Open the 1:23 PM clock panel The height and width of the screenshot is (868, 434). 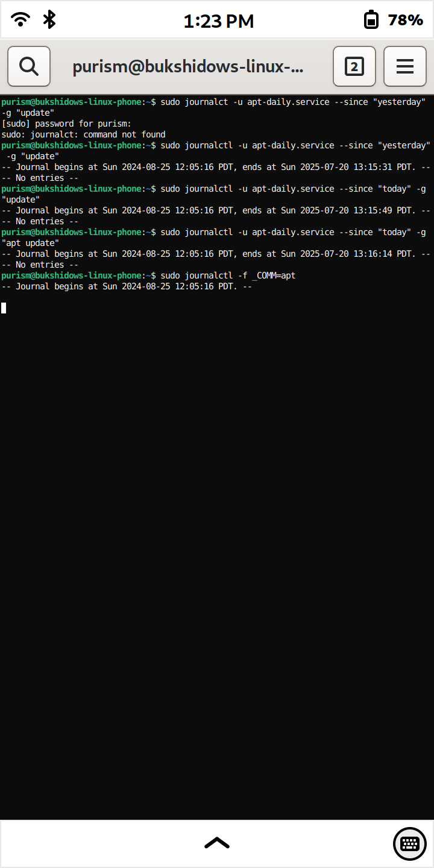(218, 21)
